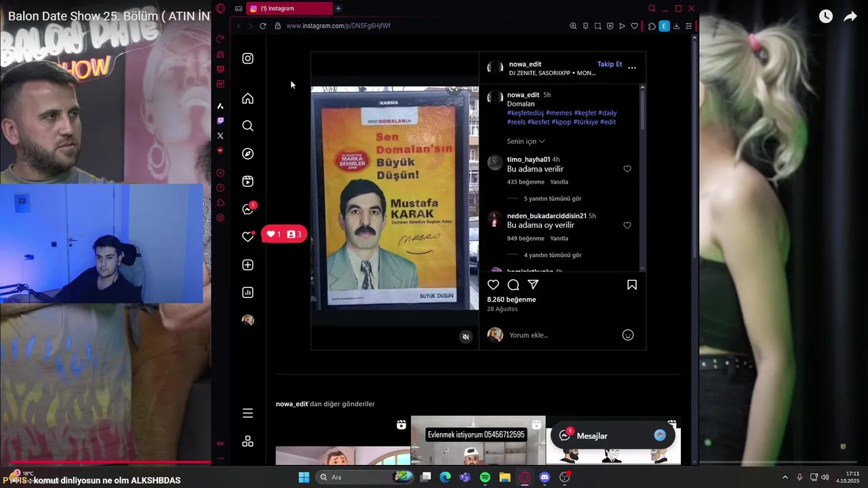Click the Instagram logo icon
The width and height of the screenshot is (868, 488).
(248, 58)
